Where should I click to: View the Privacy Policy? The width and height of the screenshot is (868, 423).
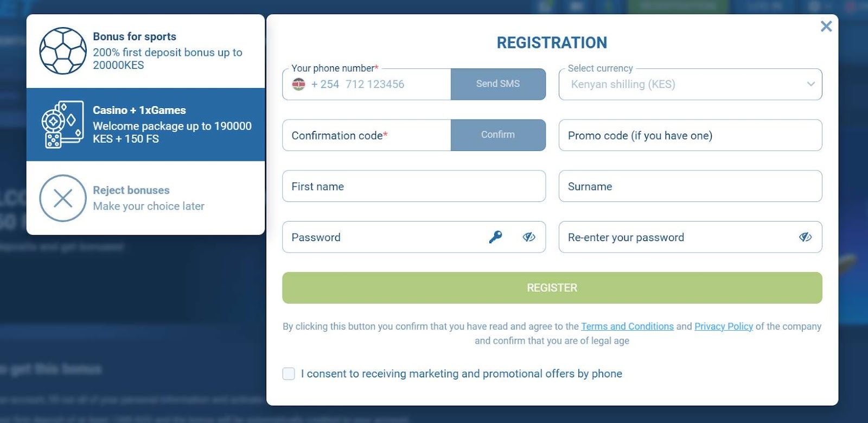pos(724,326)
